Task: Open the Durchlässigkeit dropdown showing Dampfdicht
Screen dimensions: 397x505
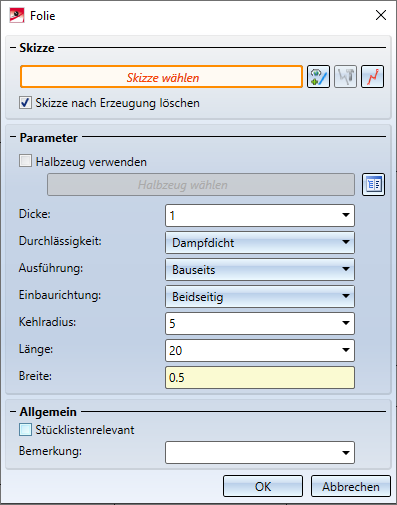Action: point(260,242)
